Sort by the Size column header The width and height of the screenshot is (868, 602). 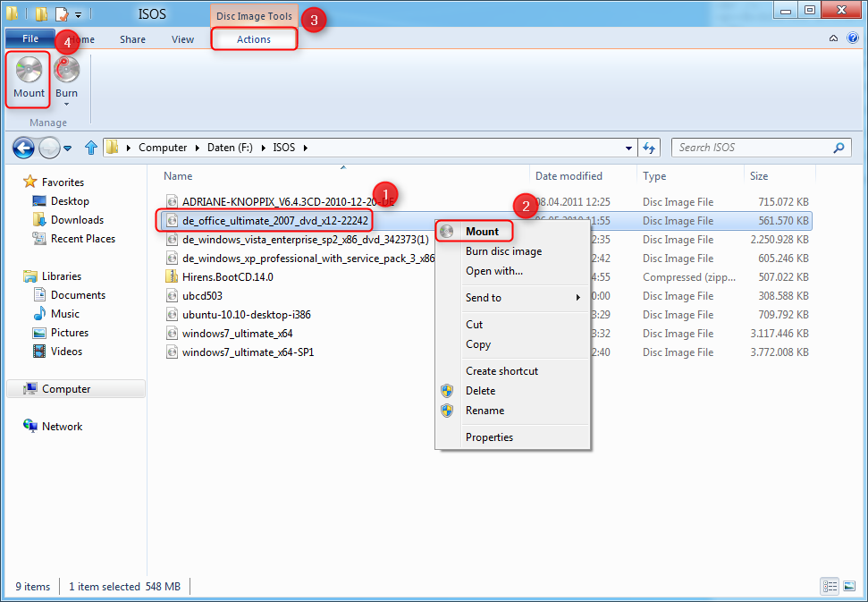758,176
